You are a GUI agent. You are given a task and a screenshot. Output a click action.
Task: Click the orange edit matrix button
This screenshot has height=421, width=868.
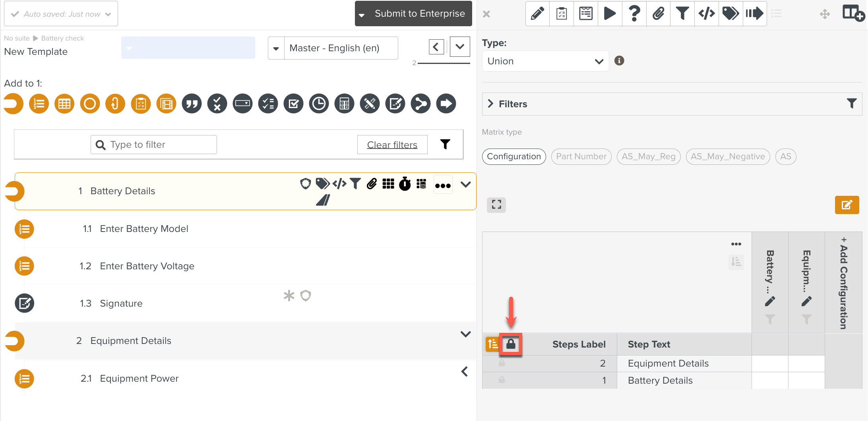pos(847,205)
